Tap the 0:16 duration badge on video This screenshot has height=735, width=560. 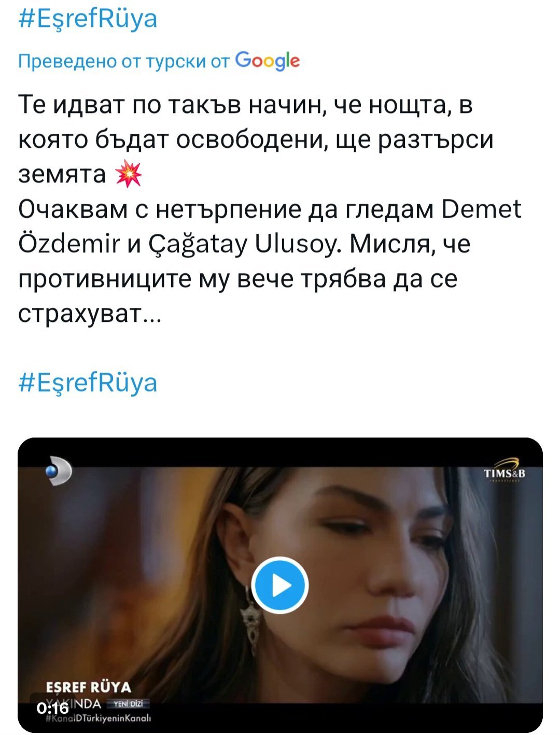(52, 708)
